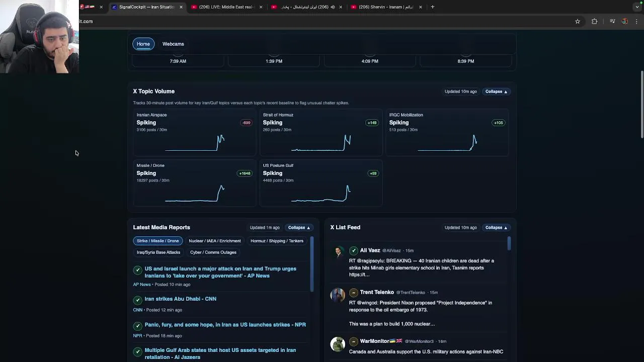Click the verified check beside CNN headline
The height and width of the screenshot is (362, 644).
tap(137, 300)
